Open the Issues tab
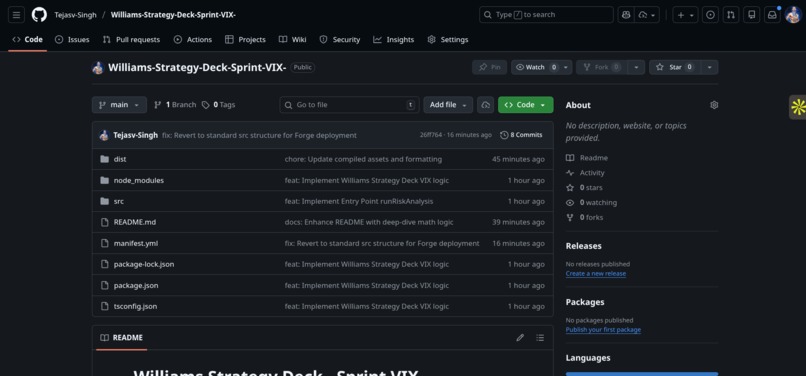Image resolution: width=806 pixels, height=376 pixels. (72, 40)
